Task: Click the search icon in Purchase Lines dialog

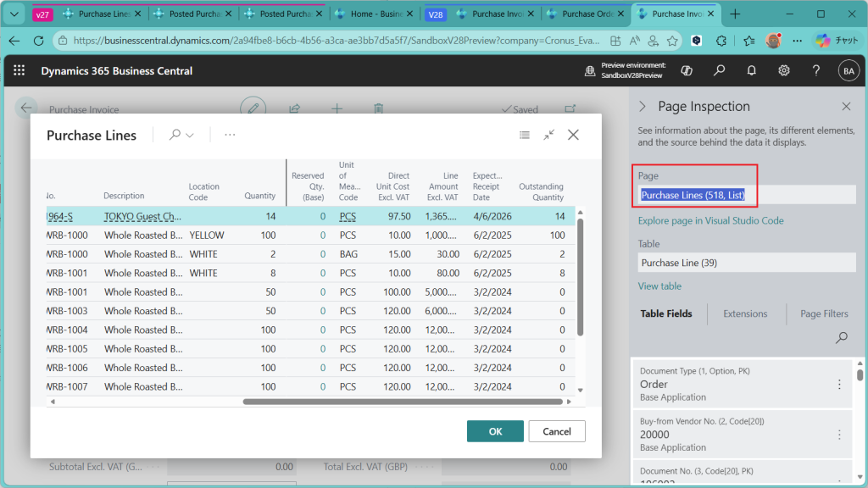Action: tap(175, 135)
